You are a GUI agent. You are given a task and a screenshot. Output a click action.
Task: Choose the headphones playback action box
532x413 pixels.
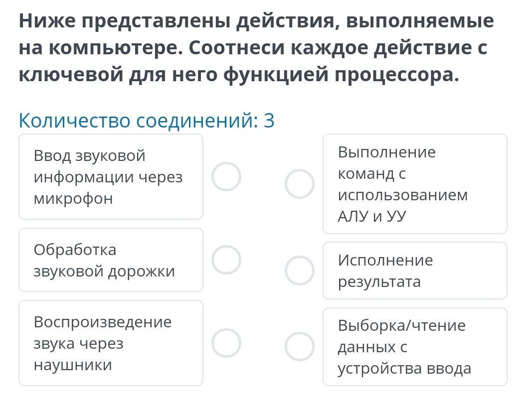(111, 343)
